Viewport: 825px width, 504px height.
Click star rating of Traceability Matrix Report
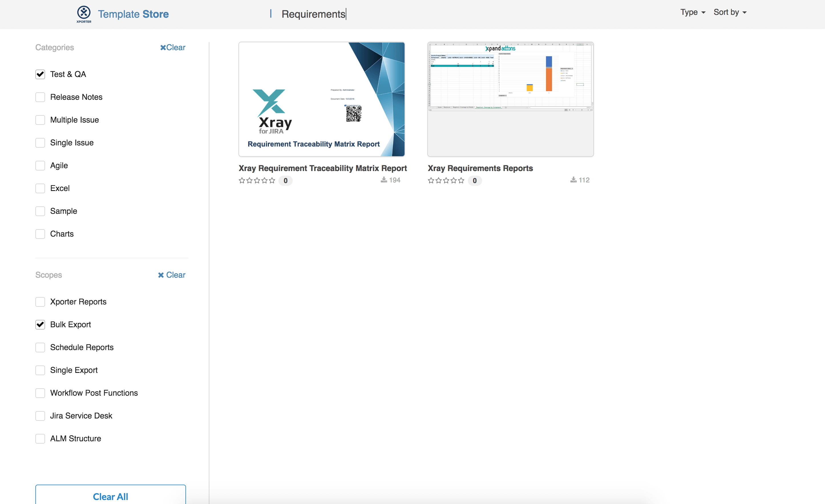pyautogui.click(x=257, y=181)
